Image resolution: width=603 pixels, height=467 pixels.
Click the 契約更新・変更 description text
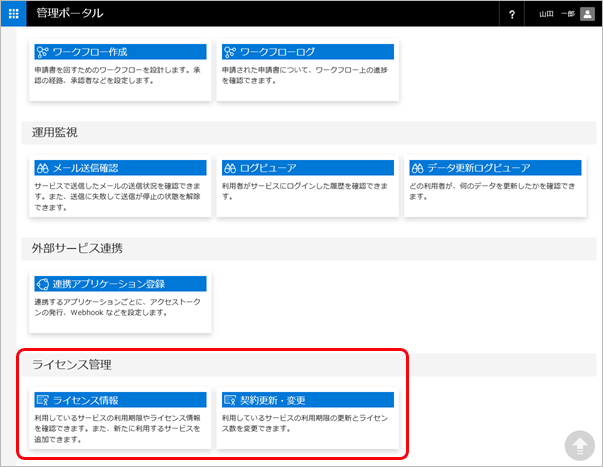305,423
